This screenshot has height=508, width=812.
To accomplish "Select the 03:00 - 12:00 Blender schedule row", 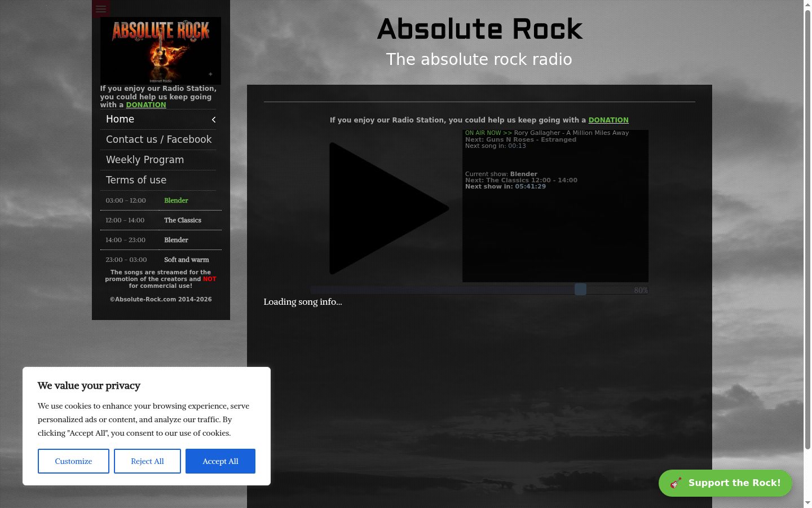I will (x=161, y=200).
